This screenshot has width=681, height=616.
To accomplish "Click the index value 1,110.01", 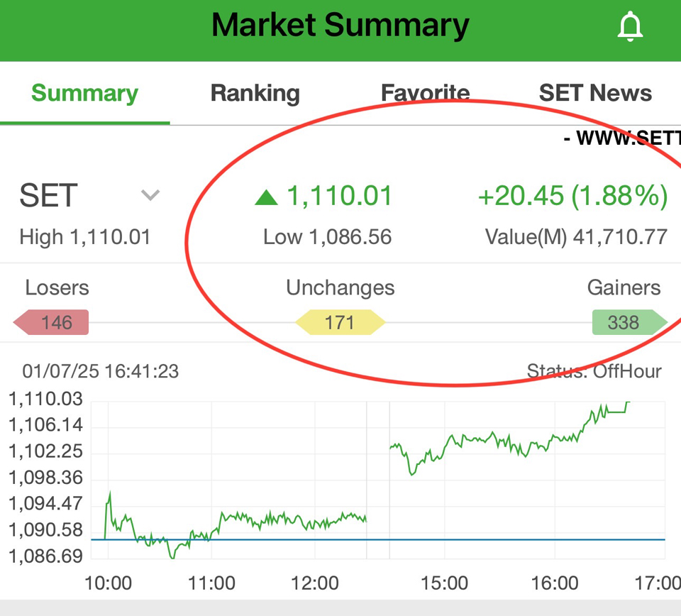I will coord(340,196).
